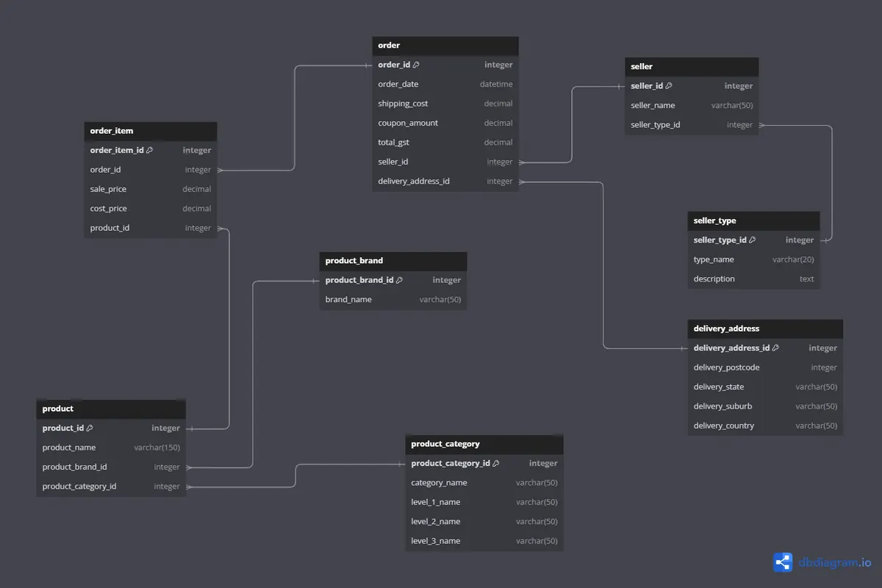Image resolution: width=882 pixels, height=588 pixels.
Task: Select the order_item table header
Action: pyautogui.click(x=151, y=131)
